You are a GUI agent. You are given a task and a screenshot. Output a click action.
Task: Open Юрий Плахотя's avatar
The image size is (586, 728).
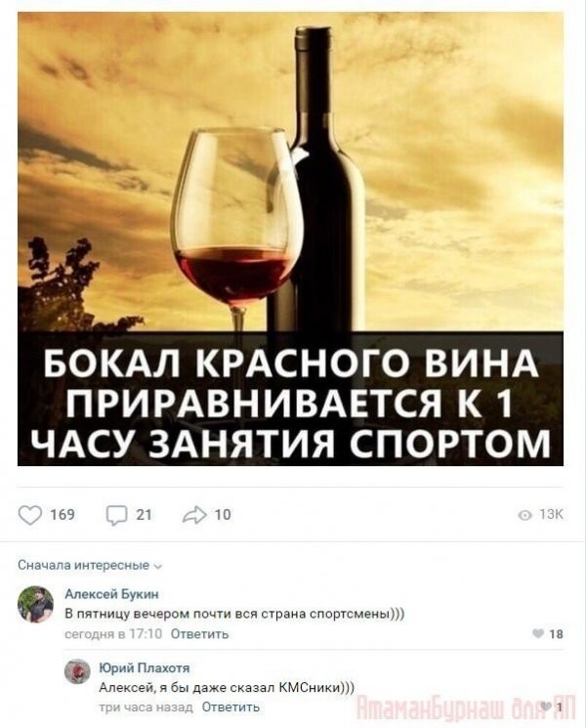[x=77, y=672]
